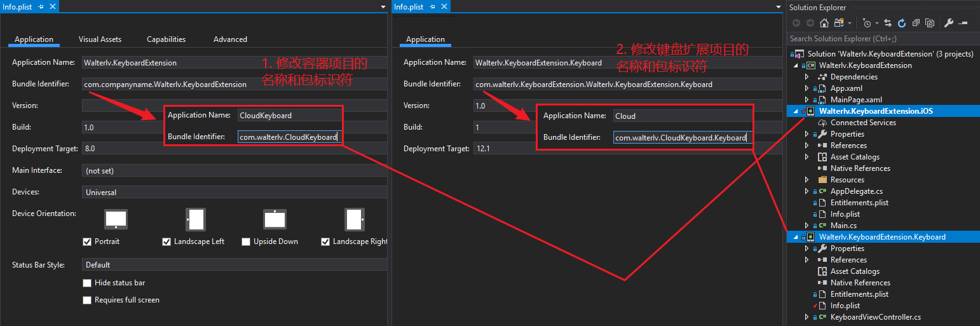Screen dimensions: 980x326
Task: Click the Upside Down device orientation image
Action: tap(275, 219)
